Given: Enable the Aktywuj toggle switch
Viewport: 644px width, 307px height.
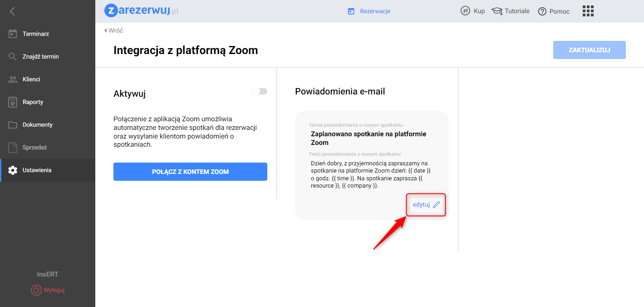Looking at the screenshot, I should pyautogui.click(x=260, y=92).
